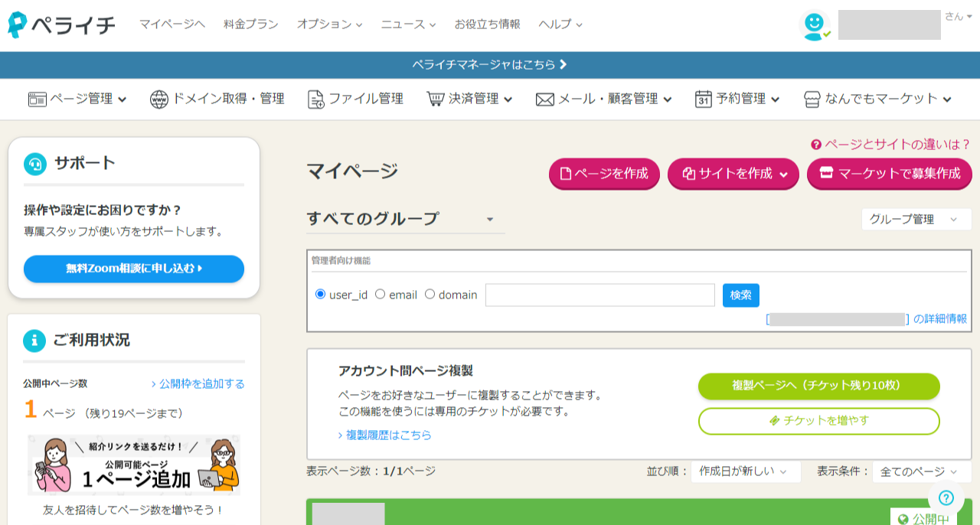Viewport: 980px width, 525px height.
Task: Open the ページ管理 menu
Action: tap(77, 99)
